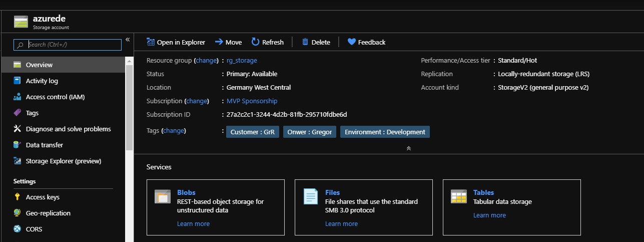This screenshot has width=644, height=242.
Task: Click change link next to Resource group
Action: coord(206,60)
